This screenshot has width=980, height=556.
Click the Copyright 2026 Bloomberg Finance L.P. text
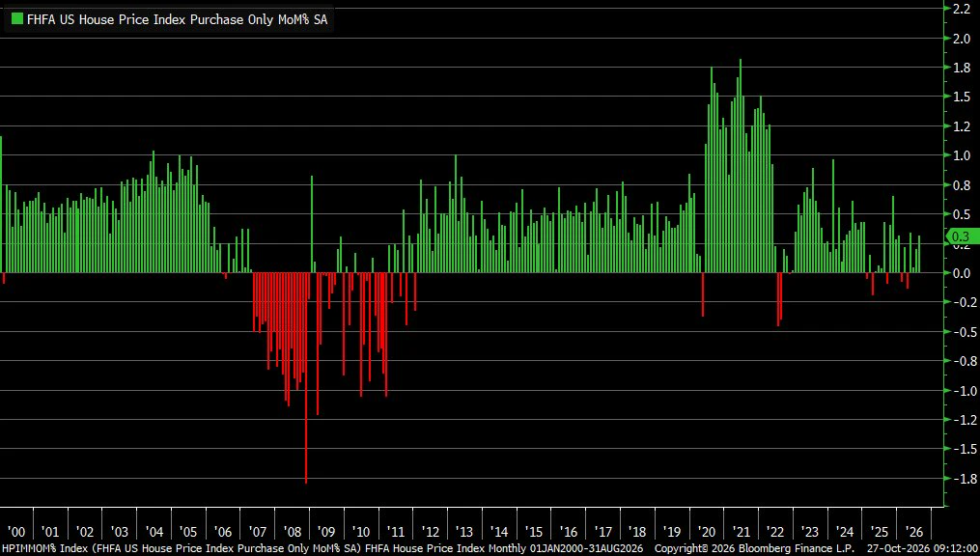(754, 549)
